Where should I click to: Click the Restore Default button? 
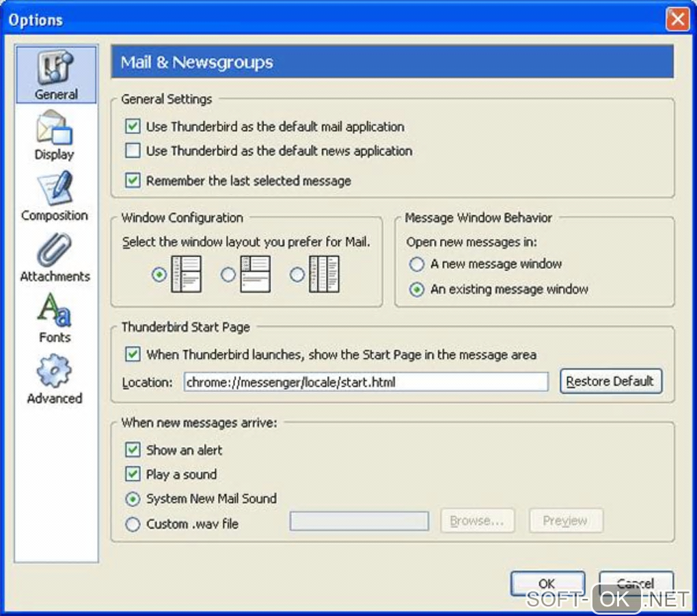(x=611, y=381)
